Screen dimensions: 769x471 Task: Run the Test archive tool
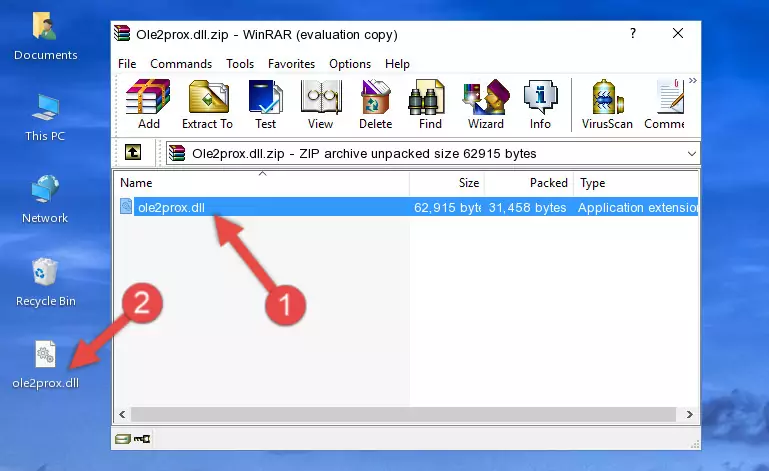click(265, 105)
